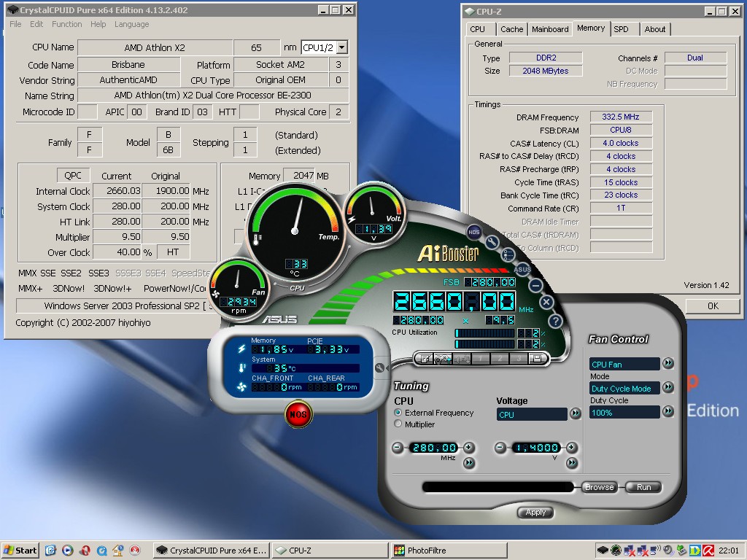747x560 pixels.
Task: Open the first quick launch icon next to Start
Action: tap(51, 551)
